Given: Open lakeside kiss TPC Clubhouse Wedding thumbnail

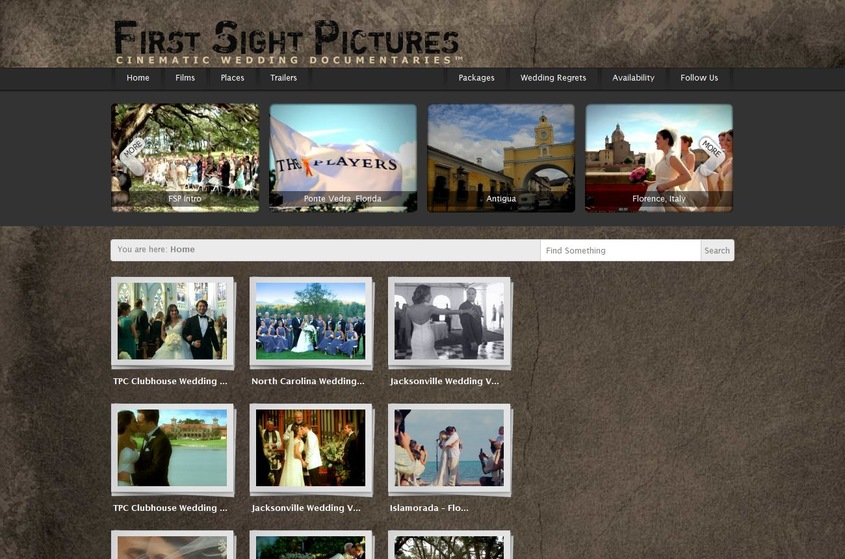Looking at the screenshot, I should (x=172, y=448).
